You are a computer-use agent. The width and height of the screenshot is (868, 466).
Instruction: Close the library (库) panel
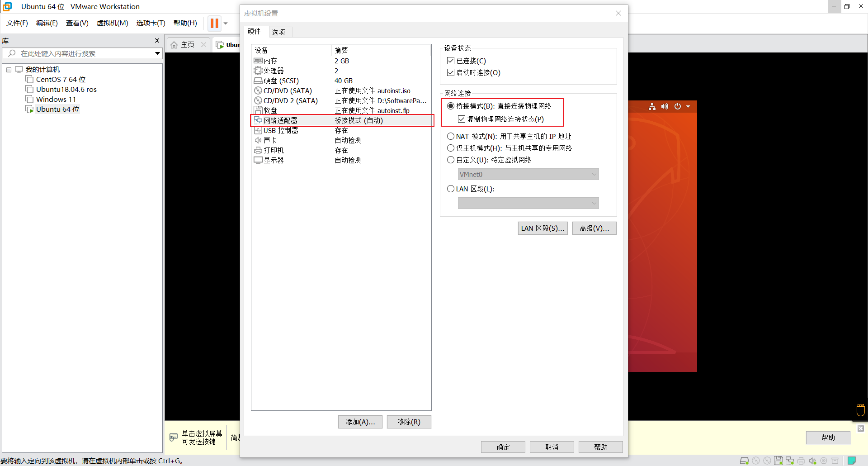157,40
